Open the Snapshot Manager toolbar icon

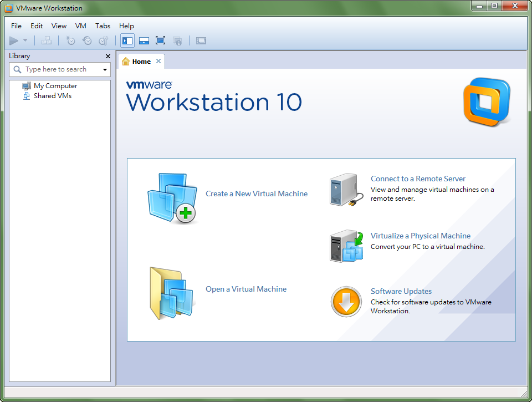104,40
